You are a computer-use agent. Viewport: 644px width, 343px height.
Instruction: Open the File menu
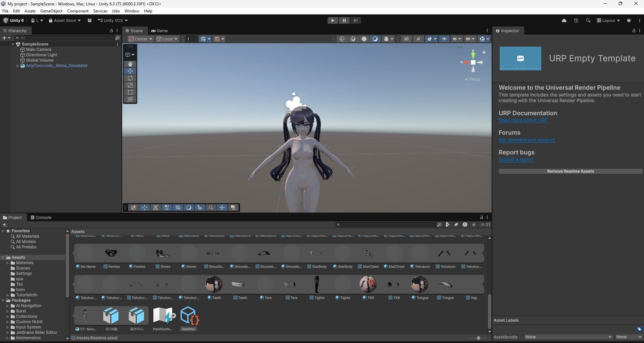pyautogui.click(x=5, y=11)
